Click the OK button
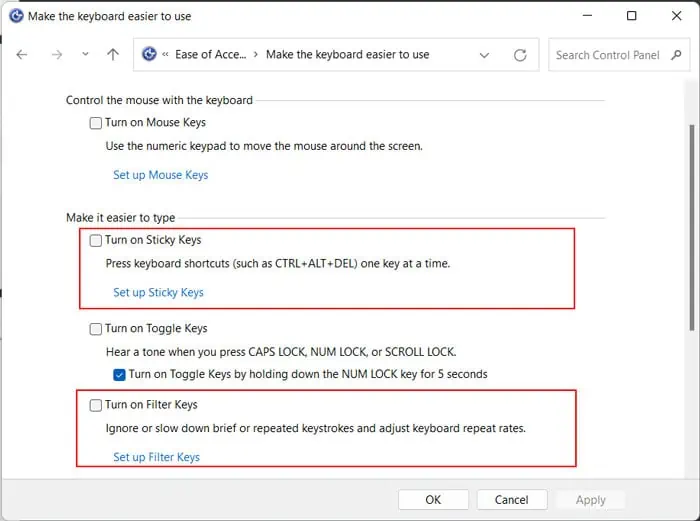The height and width of the screenshot is (521, 700). [433, 500]
